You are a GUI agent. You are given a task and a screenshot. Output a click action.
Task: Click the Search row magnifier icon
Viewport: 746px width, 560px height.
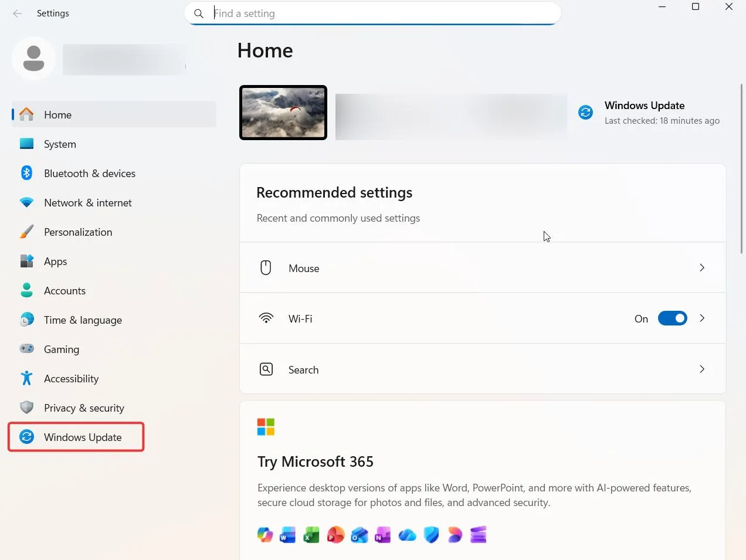click(x=266, y=369)
